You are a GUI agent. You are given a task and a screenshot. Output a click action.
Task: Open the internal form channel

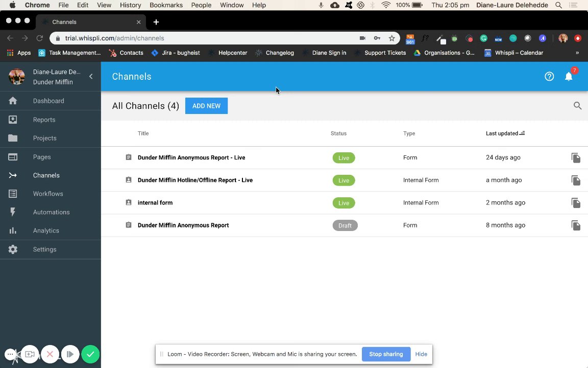[155, 203]
